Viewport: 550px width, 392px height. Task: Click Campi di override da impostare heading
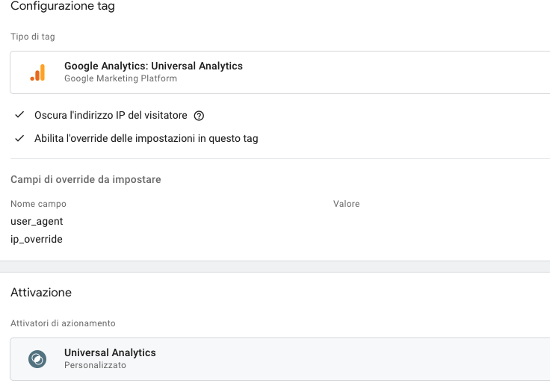pos(86,179)
